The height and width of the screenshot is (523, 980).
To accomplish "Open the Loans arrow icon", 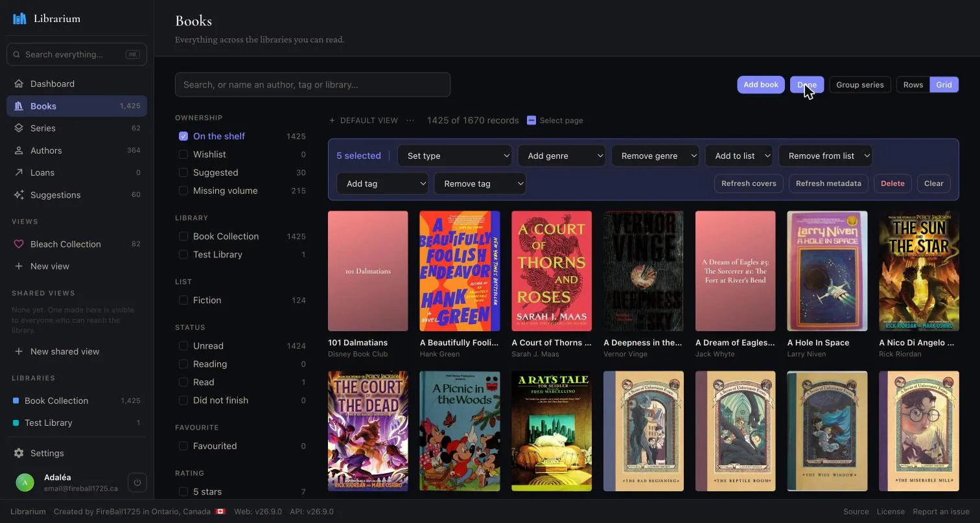I will [19, 172].
